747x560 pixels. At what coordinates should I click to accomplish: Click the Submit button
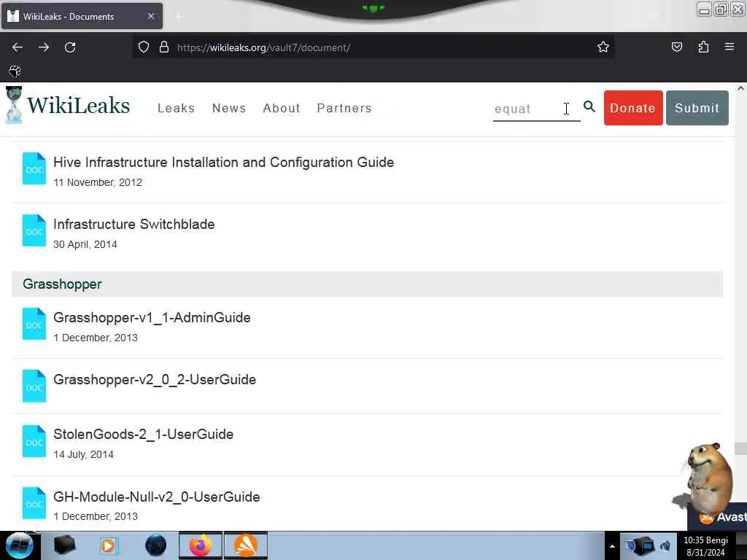(697, 108)
